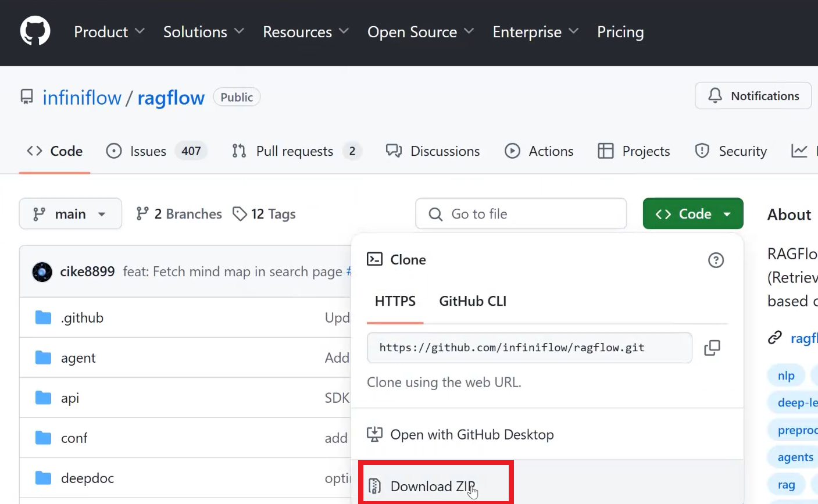
Task: Click the api folder icon
Action: 43,398
